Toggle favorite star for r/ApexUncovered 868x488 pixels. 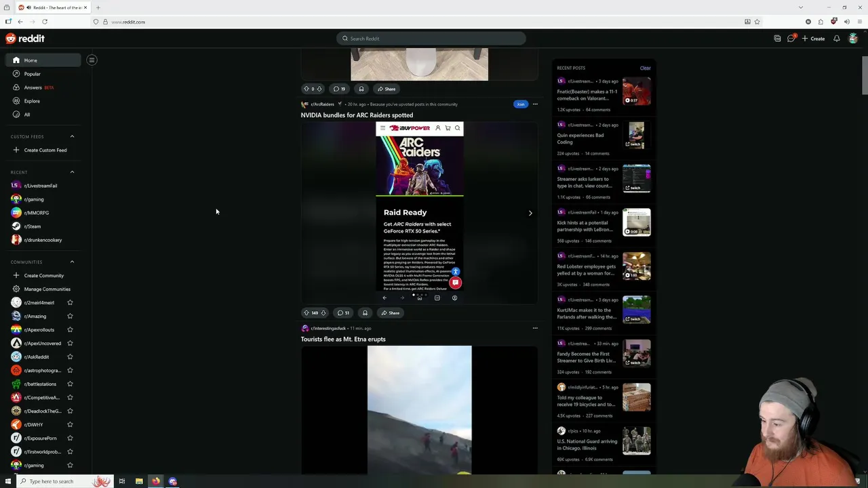pos(70,344)
